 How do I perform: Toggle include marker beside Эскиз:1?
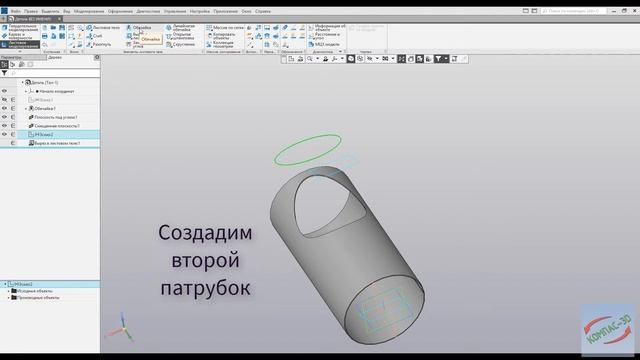pos(13,100)
